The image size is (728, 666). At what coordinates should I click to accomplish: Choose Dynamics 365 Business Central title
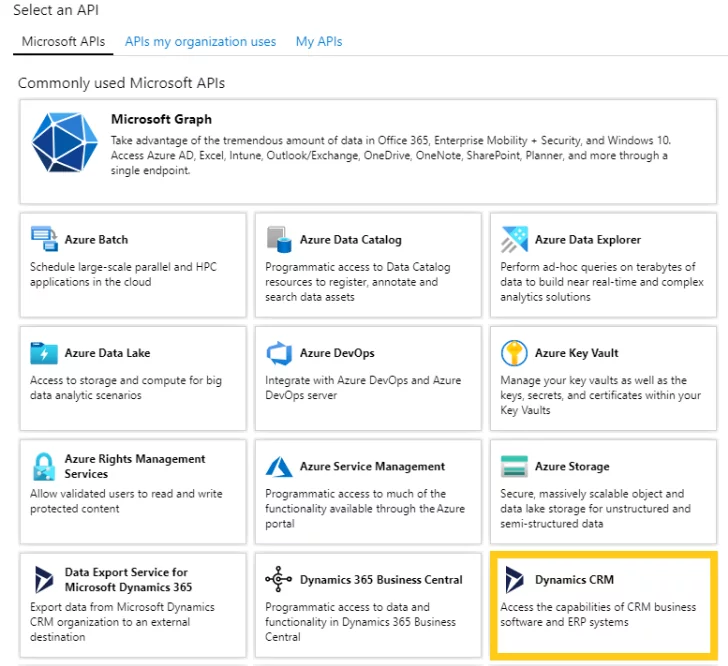tap(381, 580)
